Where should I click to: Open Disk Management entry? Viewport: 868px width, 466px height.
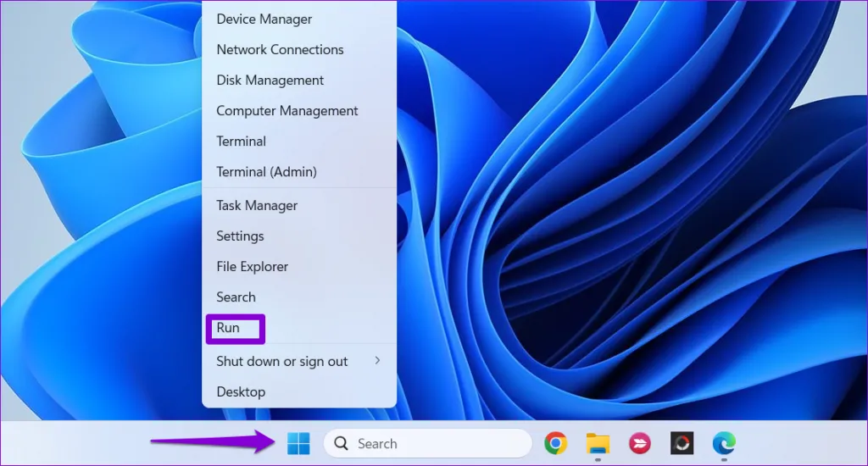pyautogui.click(x=270, y=80)
